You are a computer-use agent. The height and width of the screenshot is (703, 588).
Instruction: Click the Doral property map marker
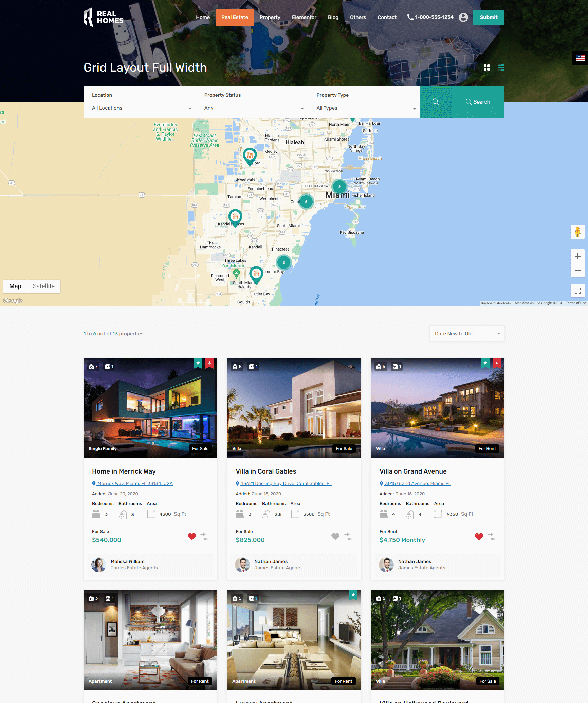[x=250, y=156]
